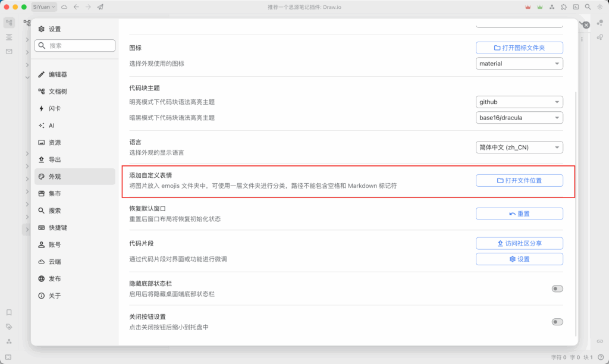Toggle appearance mode with the sun icon
This screenshot has height=364, width=609.
point(599,7)
